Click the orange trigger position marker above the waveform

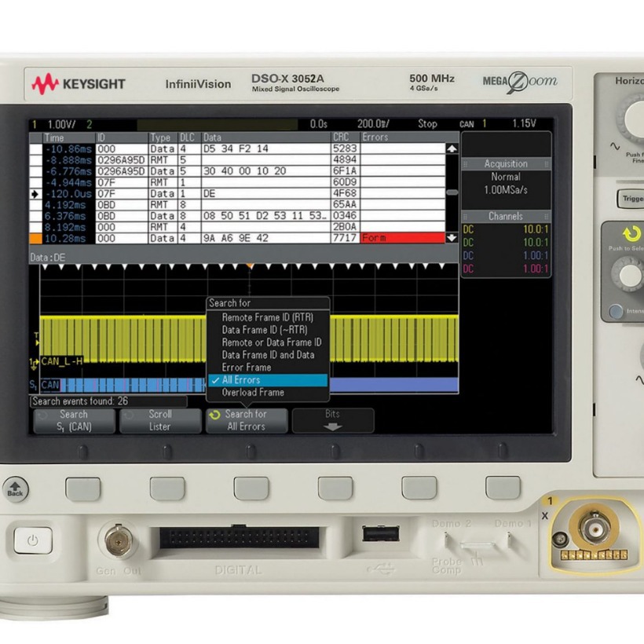[249, 266]
